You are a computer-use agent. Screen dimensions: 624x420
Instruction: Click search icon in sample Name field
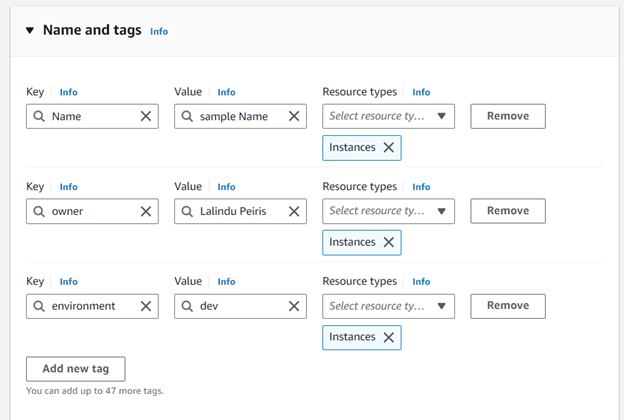tap(187, 116)
